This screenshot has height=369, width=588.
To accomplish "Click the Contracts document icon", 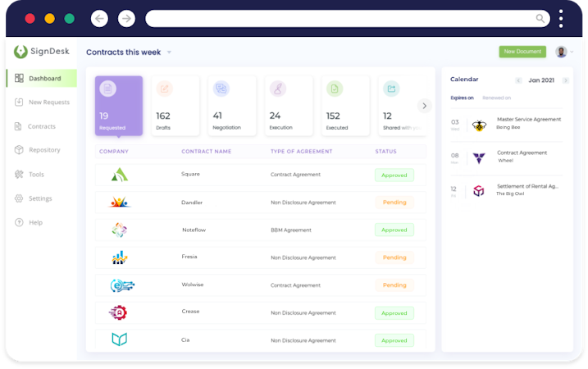I will 18,126.
